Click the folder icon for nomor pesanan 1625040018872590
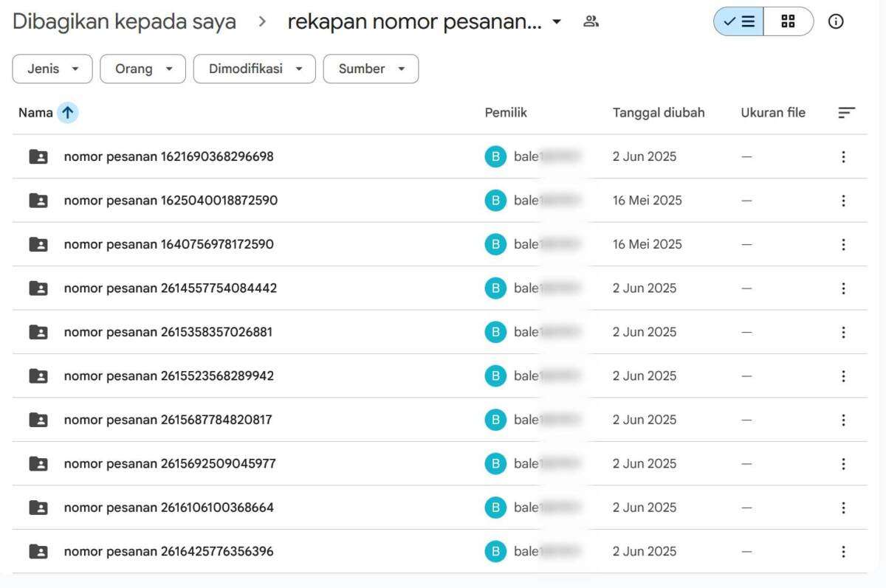 coord(38,201)
